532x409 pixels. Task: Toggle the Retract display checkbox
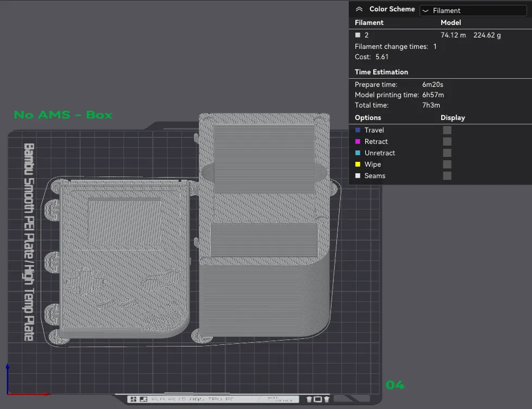click(x=447, y=141)
